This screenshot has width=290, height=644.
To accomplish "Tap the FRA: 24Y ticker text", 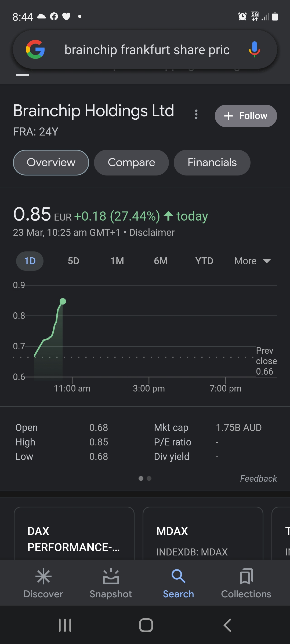I will click(x=36, y=132).
